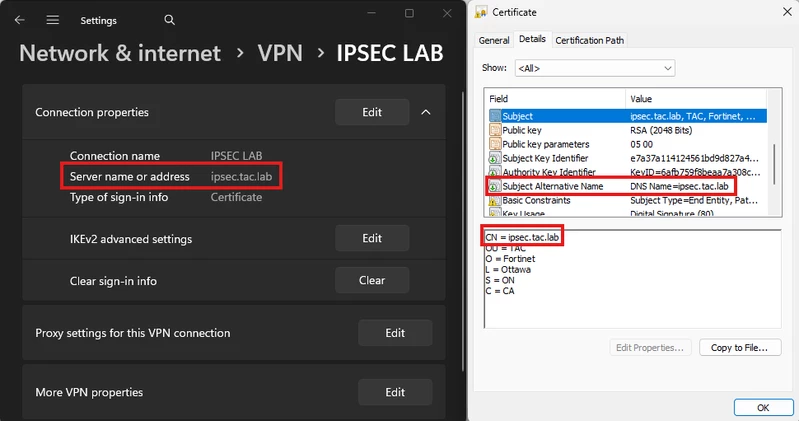Edit proxy settings for this VPN connection
This screenshot has height=421, width=799.
[x=395, y=333]
